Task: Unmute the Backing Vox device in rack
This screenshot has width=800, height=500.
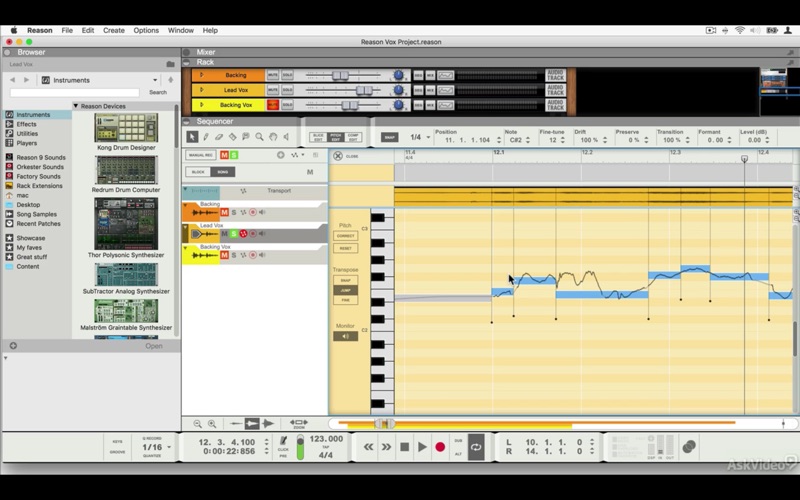Action: 272,105
